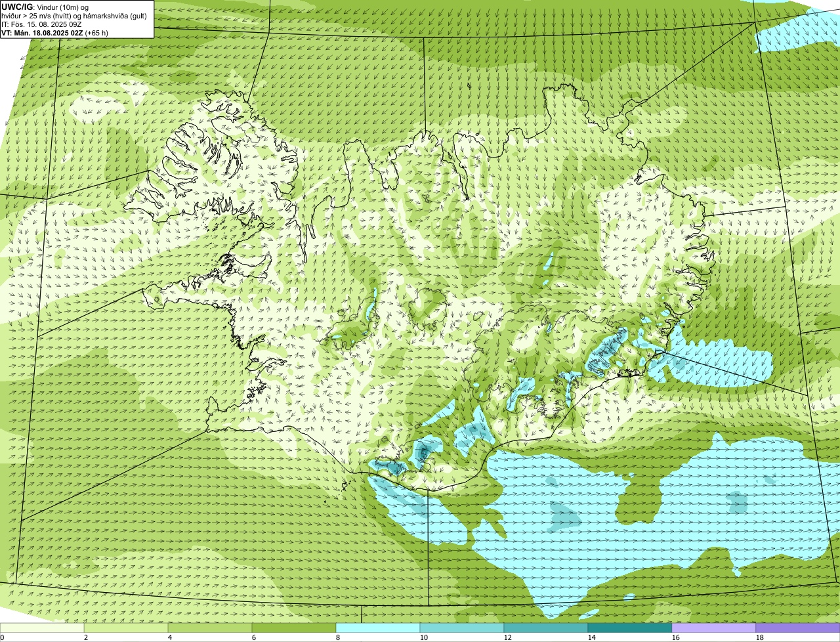Select the 10–12 m/s turquoise scale swatch

click(x=462, y=628)
